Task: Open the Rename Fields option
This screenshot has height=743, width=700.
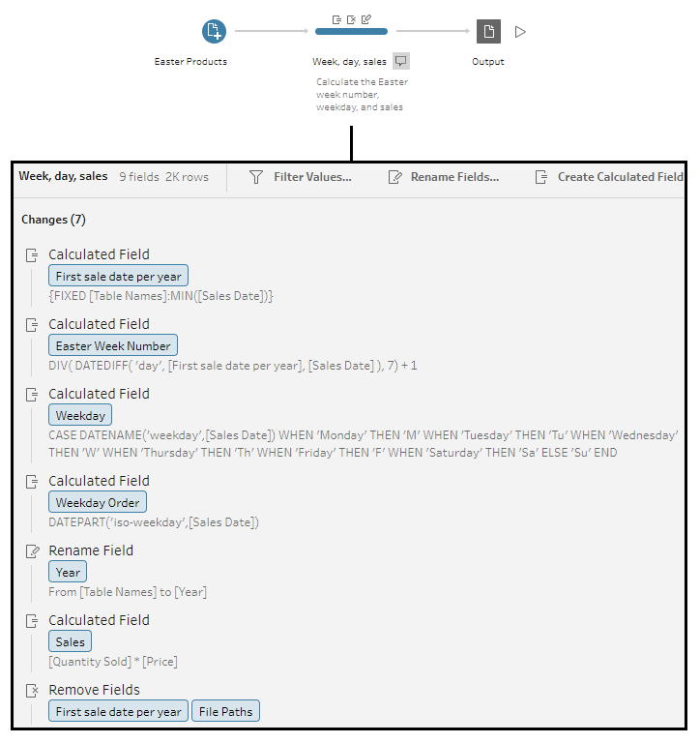Action: tap(443, 177)
